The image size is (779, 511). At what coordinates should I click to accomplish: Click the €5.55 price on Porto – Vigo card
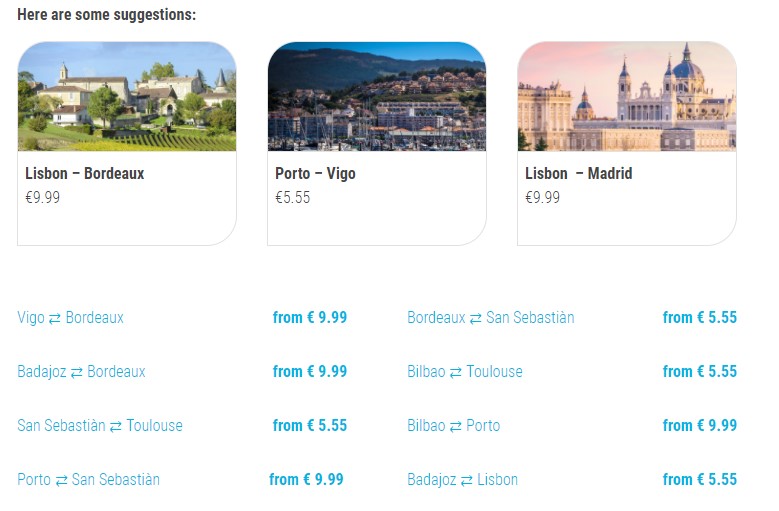(x=293, y=197)
